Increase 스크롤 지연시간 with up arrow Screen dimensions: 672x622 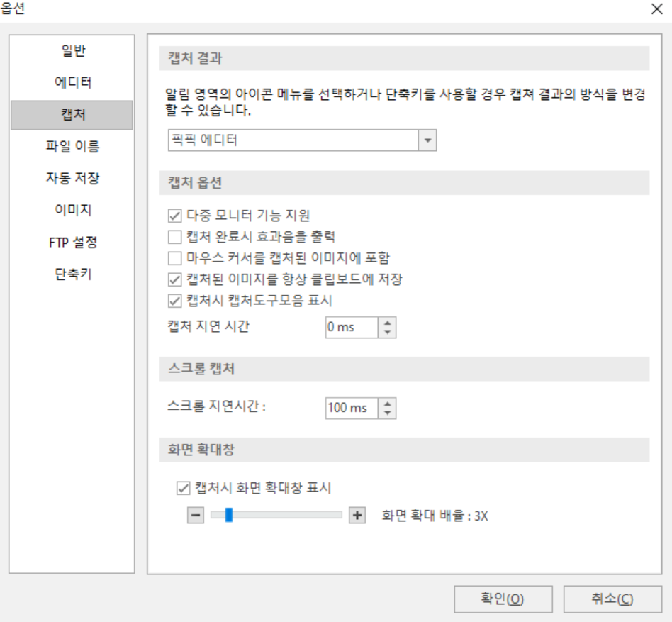click(388, 403)
